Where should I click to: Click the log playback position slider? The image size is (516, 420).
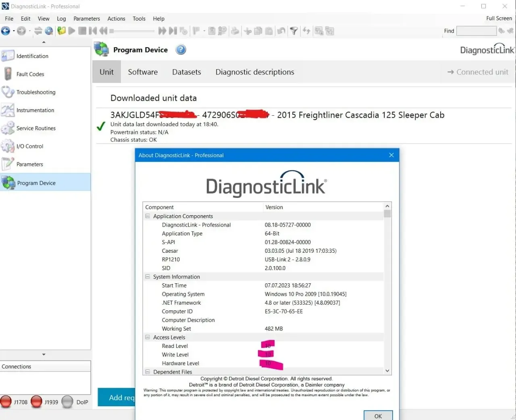pyautogui.click(x=132, y=31)
